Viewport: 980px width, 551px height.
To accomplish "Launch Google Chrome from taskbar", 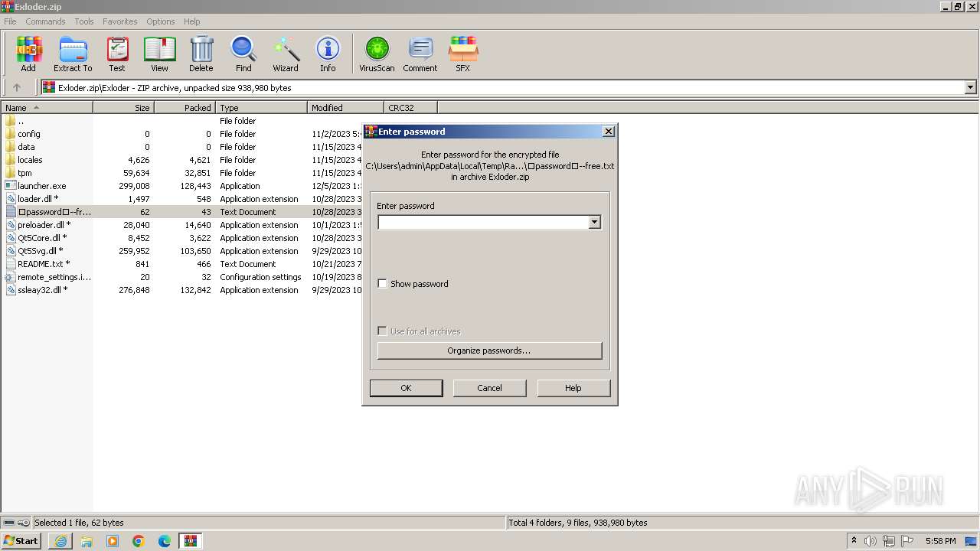I will click(139, 541).
